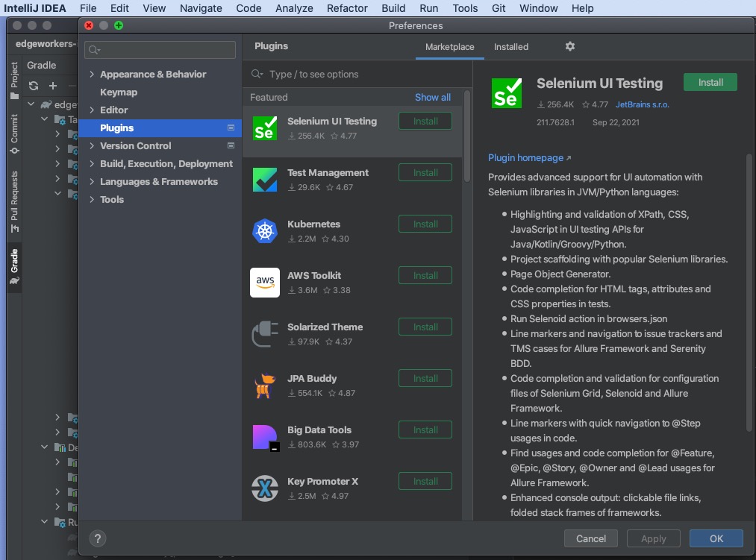Screen dimensions: 756x560
Task: Click the project-level icon next to Version Control
Action: coord(231,145)
